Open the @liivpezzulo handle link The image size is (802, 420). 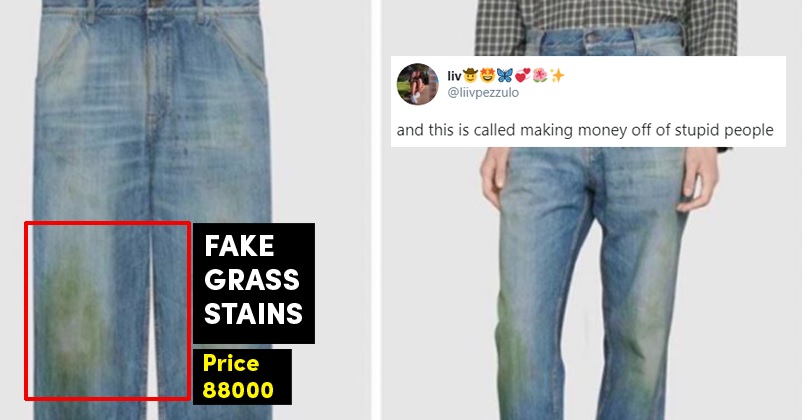point(483,93)
